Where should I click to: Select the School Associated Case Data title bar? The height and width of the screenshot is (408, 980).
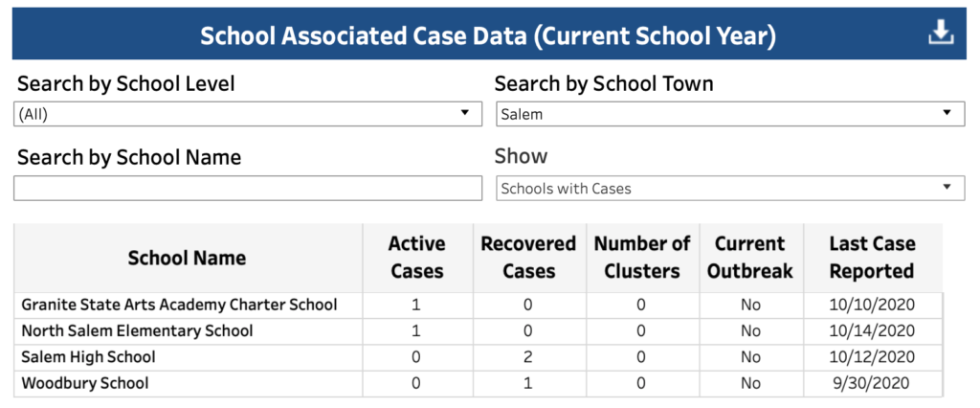pyautogui.click(x=489, y=34)
